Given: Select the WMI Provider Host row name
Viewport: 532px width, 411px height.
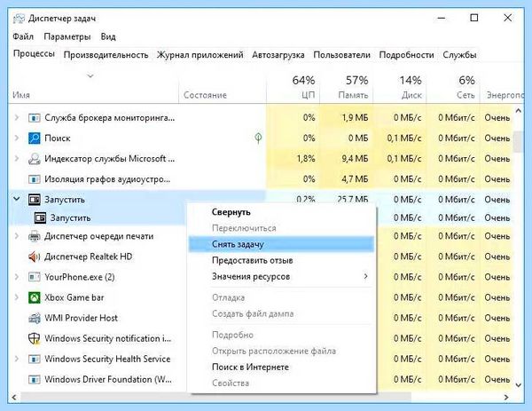Looking at the screenshot, I should (81, 318).
